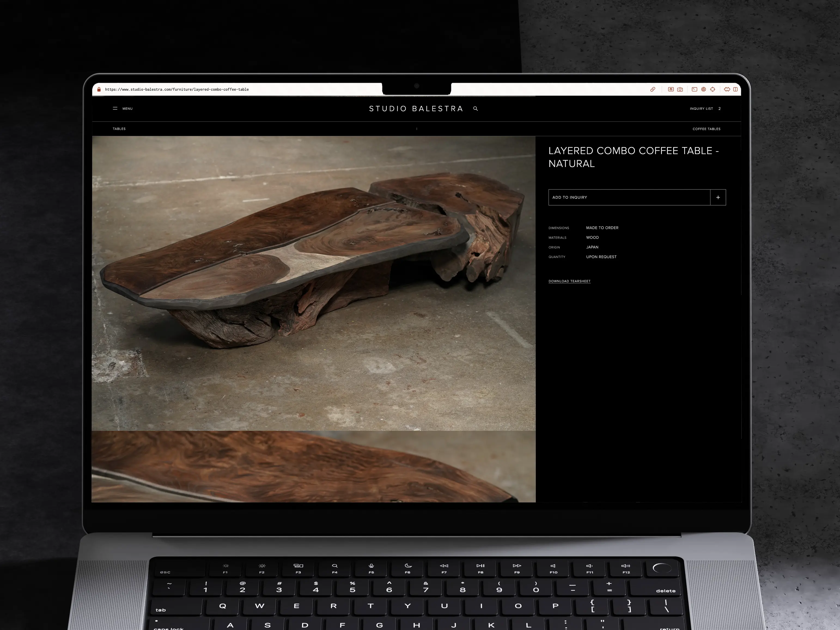The width and height of the screenshot is (840, 630).
Task: Click the 'JAPAN' origin value
Action: 592,247
